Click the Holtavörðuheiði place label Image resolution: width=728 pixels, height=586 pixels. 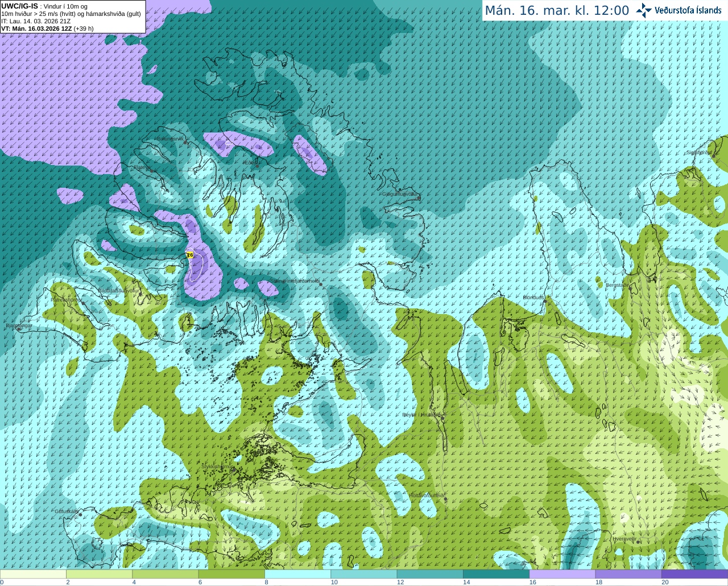click(427, 495)
